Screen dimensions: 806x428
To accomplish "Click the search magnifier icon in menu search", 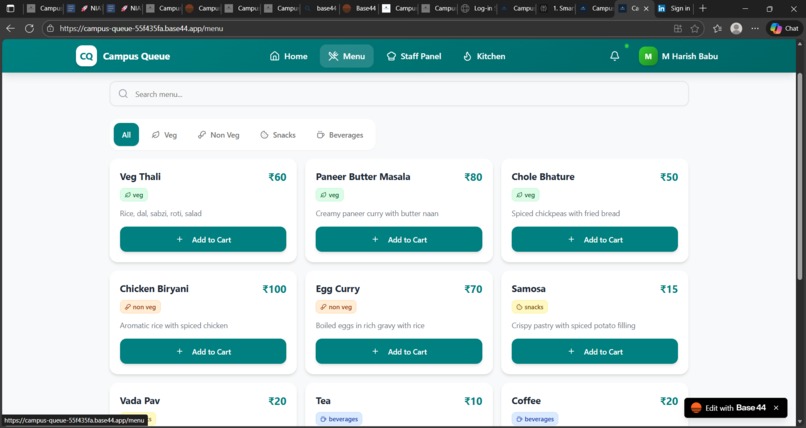I will [x=123, y=94].
